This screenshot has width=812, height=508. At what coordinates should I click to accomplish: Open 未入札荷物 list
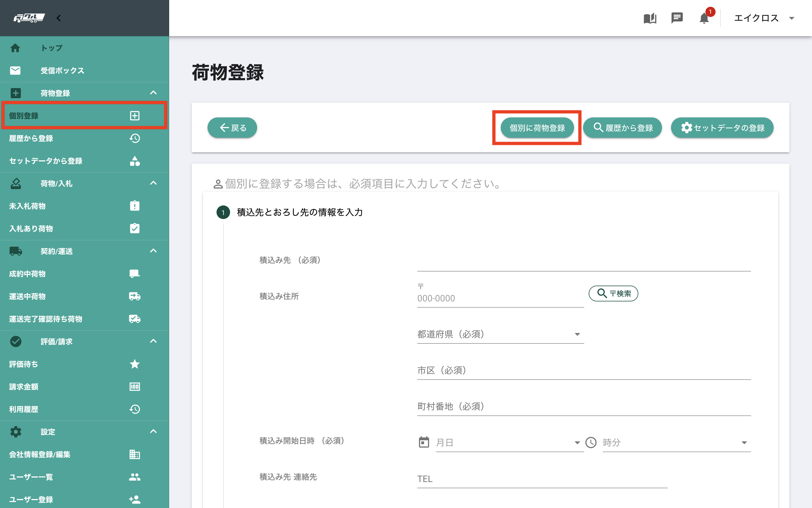(85, 206)
